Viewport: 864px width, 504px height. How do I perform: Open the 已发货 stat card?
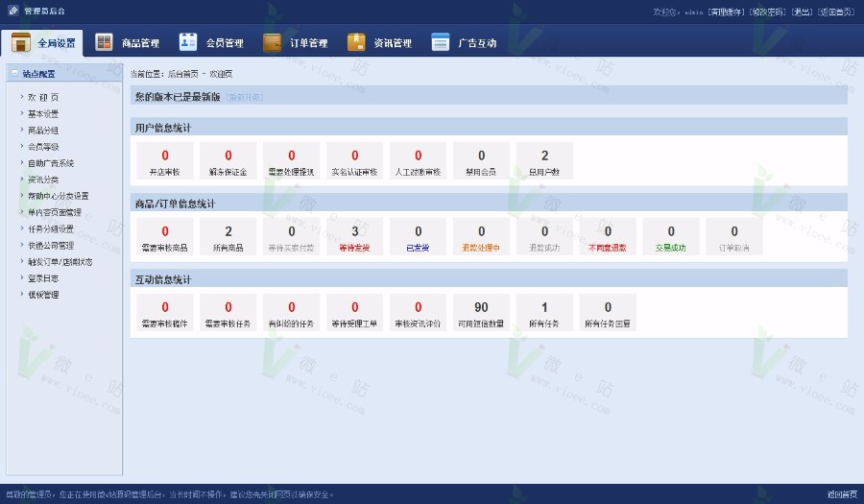[x=419, y=237]
